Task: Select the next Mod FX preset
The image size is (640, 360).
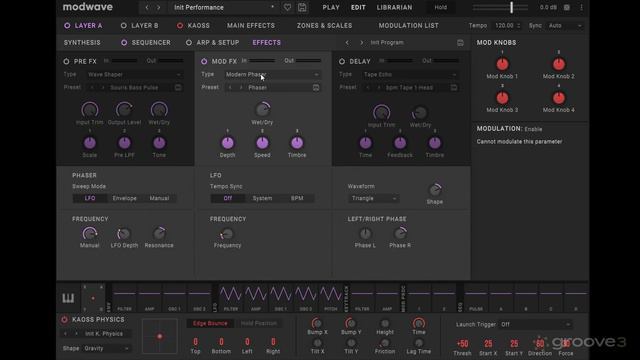Action: 241,87
